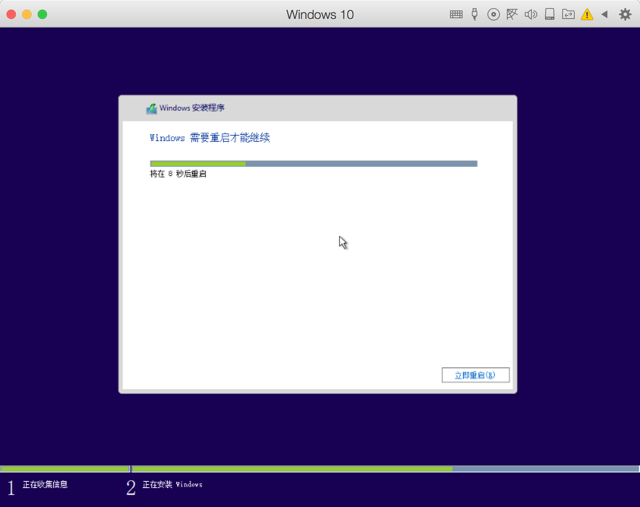Screen dimensions: 640x507
Task: Click step 1 正在收集信息 label
Action: tap(45, 485)
